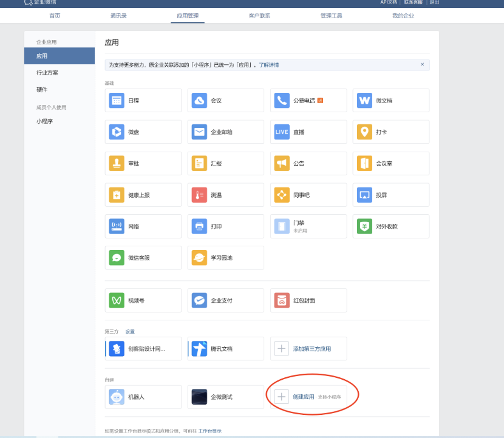
Task: Click the 腾讯文档 app icon
Action: click(199, 349)
